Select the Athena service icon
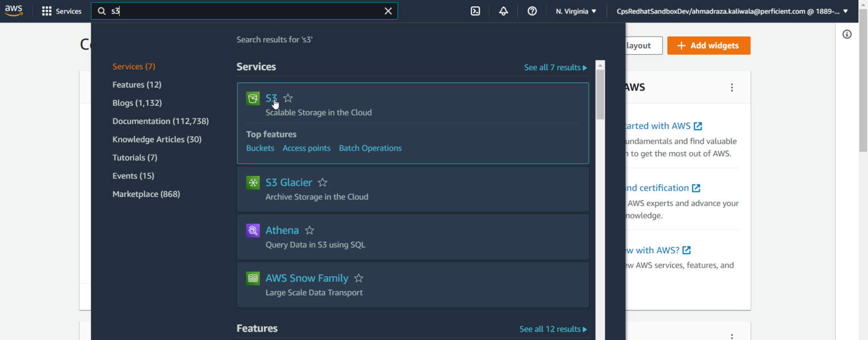Screen dimensions: 868x340 253,230
